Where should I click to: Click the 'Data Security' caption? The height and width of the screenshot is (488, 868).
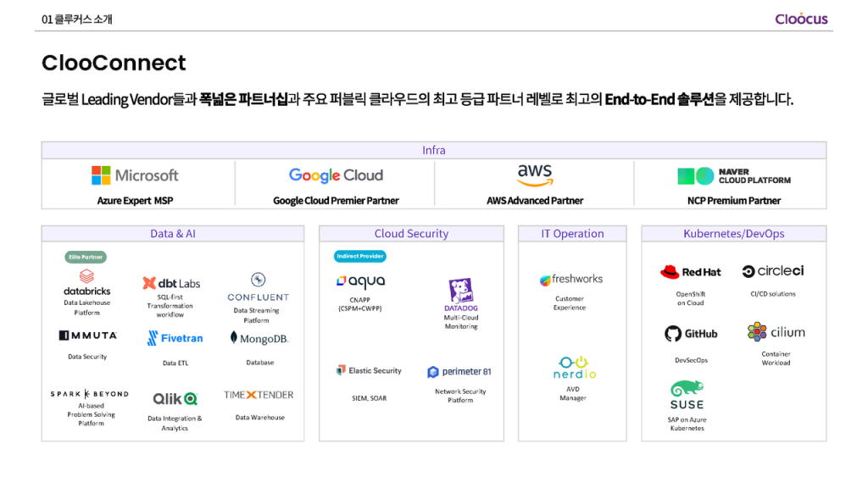click(x=87, y=357)
